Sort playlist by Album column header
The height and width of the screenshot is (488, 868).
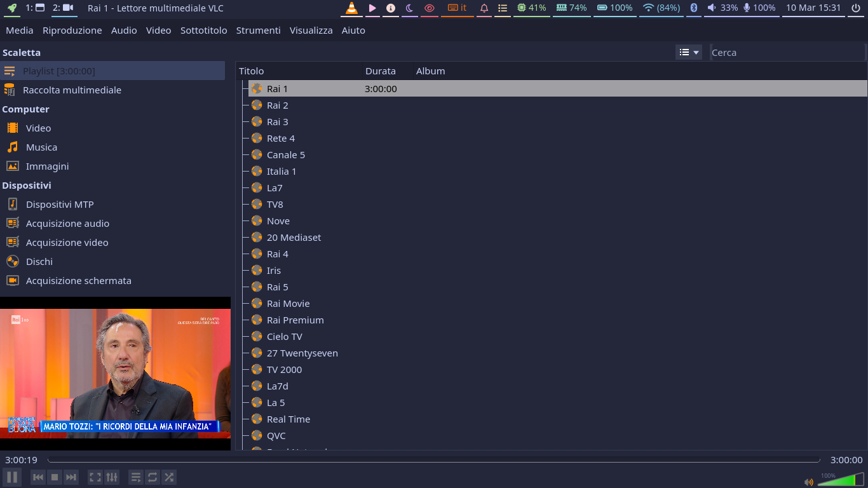click(x=640, y=71)
